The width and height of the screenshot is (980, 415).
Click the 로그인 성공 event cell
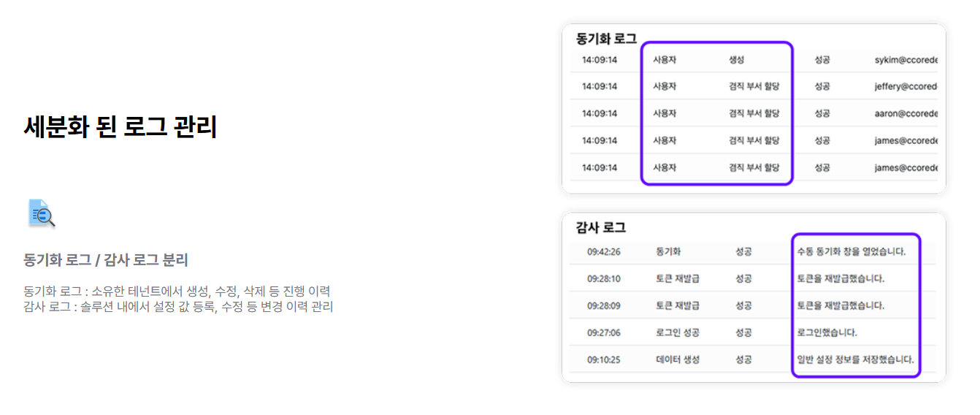(678, 332)
